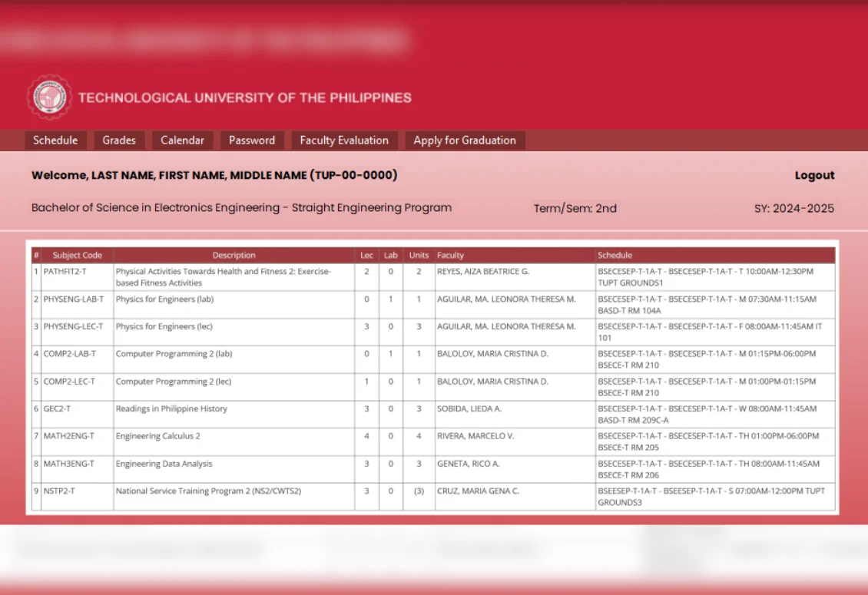Click the Welcome student name heading
The width and height of the screenshot is (868, 595).
[x=214, y=175]
